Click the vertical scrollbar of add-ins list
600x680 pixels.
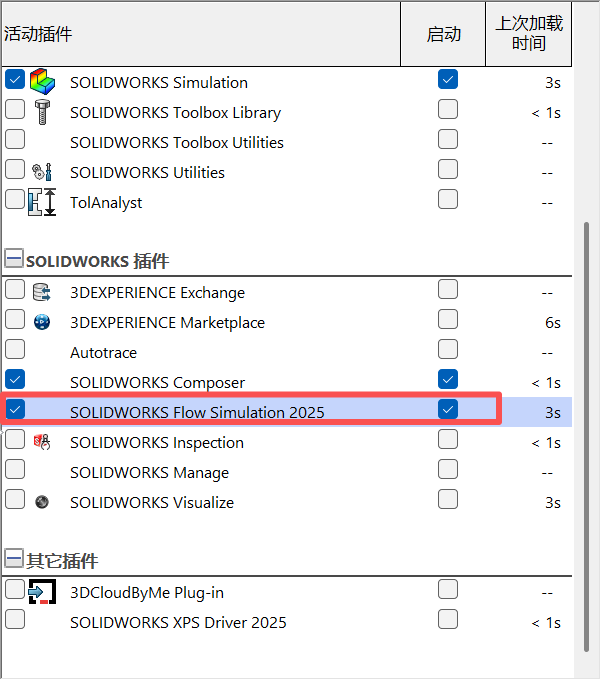[587, 436]
